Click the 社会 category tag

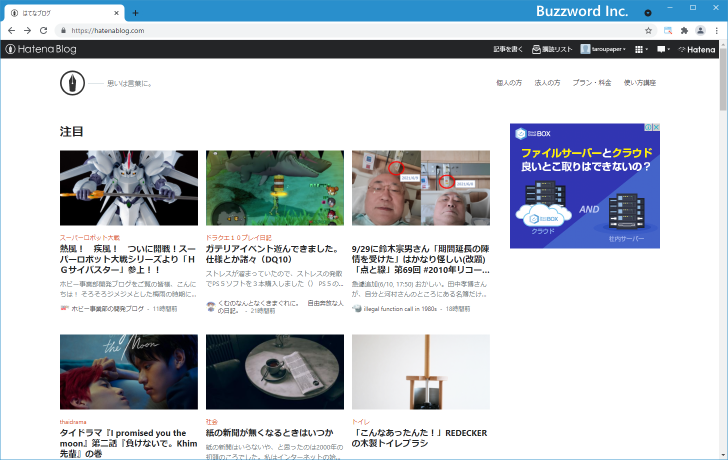[x=212, y=422]
